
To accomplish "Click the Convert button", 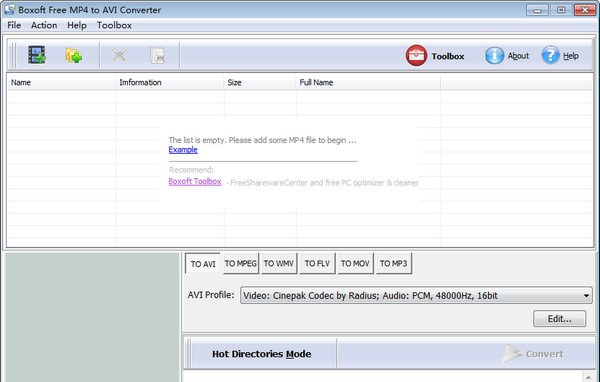I will coord(533,354).
